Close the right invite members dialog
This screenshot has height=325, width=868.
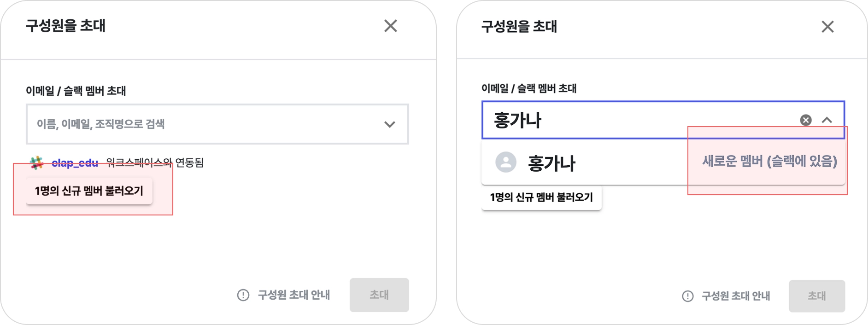pos(827,27)
